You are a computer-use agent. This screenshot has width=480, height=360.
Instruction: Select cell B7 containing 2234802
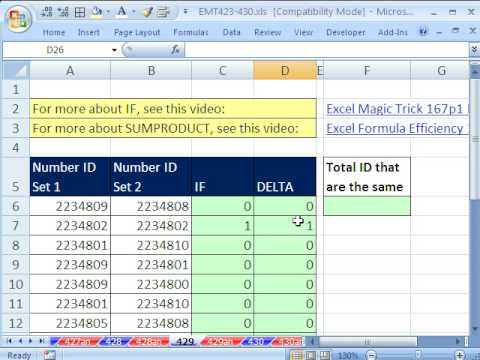(x=151, y=226)
